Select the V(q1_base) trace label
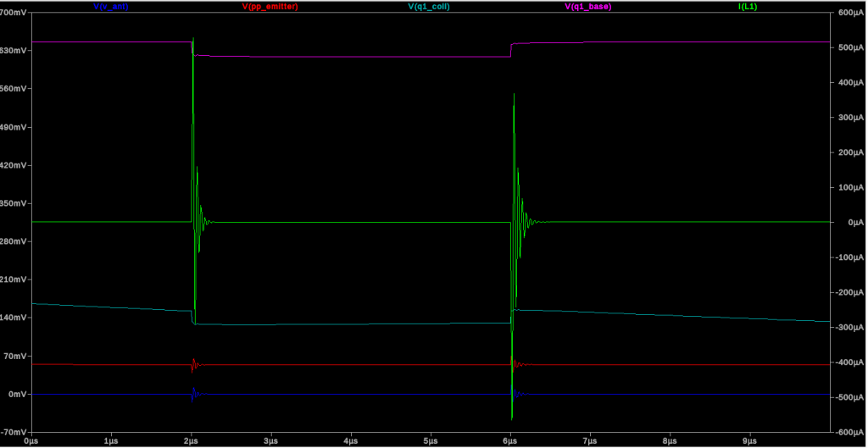 (x=589, y=7)
